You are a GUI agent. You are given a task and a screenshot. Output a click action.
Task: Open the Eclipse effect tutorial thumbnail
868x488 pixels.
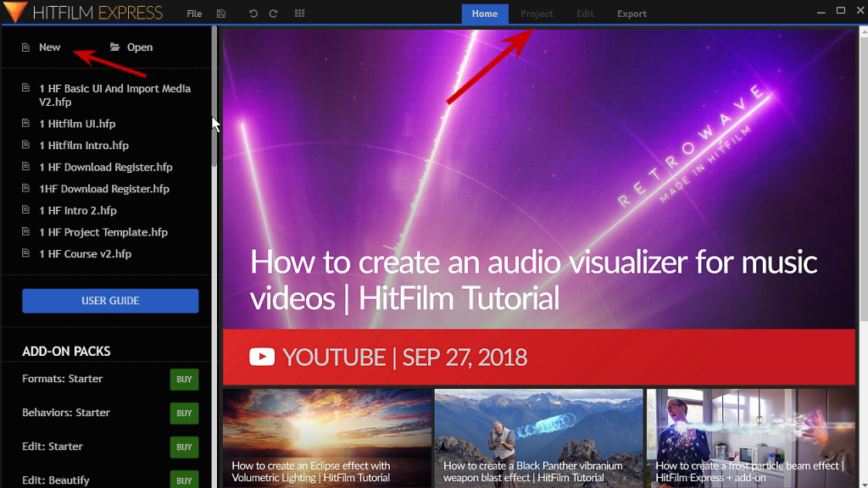pos(326,438)
